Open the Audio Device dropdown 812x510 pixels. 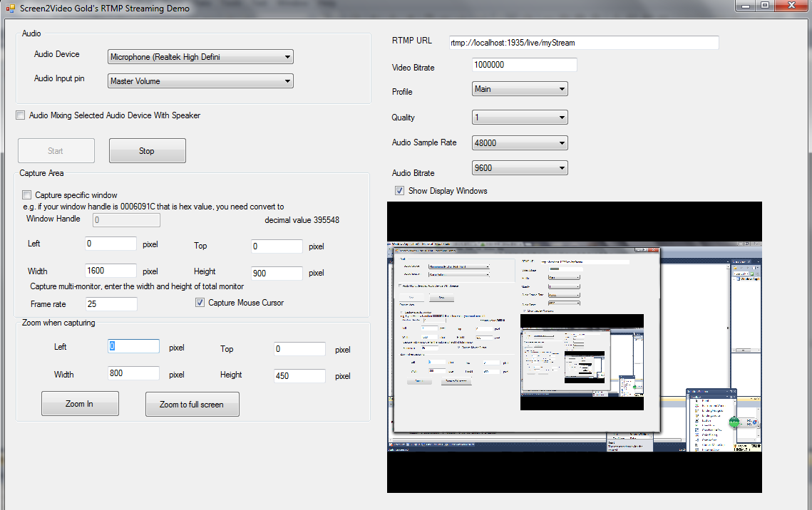pyautogui.click(x=200, y=57)
